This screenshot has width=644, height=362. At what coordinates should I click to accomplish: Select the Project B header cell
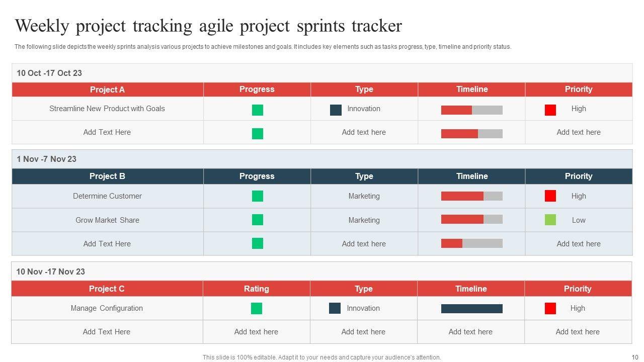click(107, 176)
